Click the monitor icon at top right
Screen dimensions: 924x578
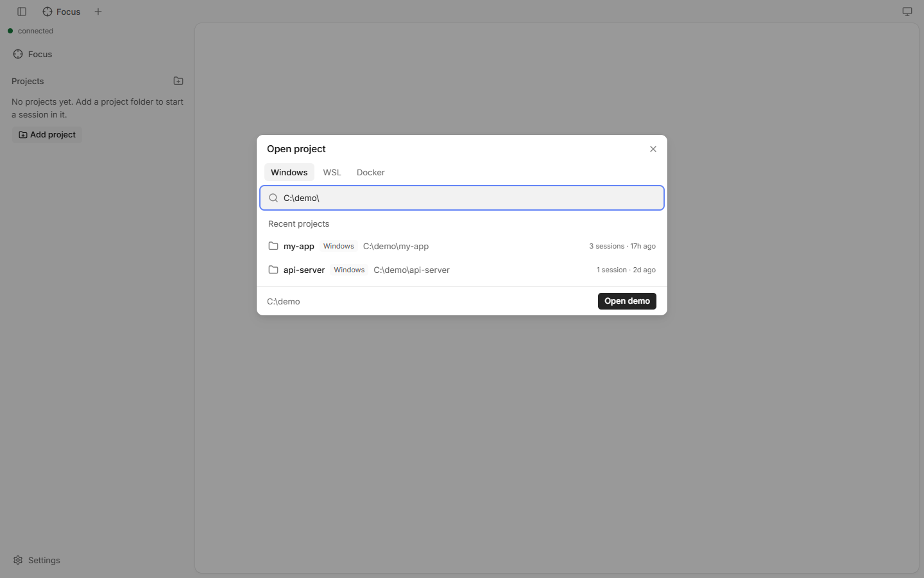[x=907, y=12]
